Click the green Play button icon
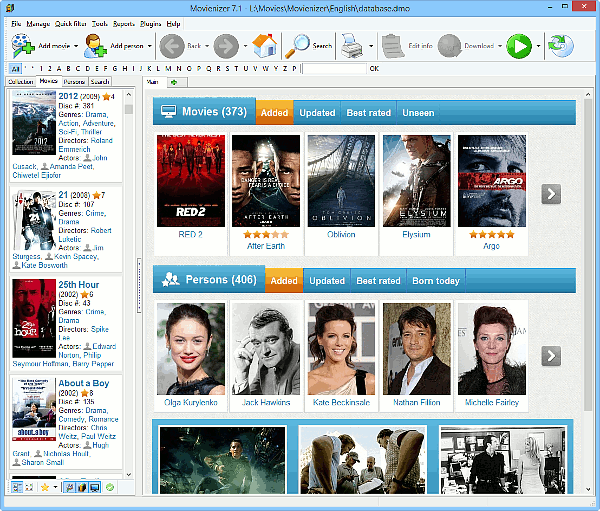This screenshot has height=511, width=600. [519, 46]
